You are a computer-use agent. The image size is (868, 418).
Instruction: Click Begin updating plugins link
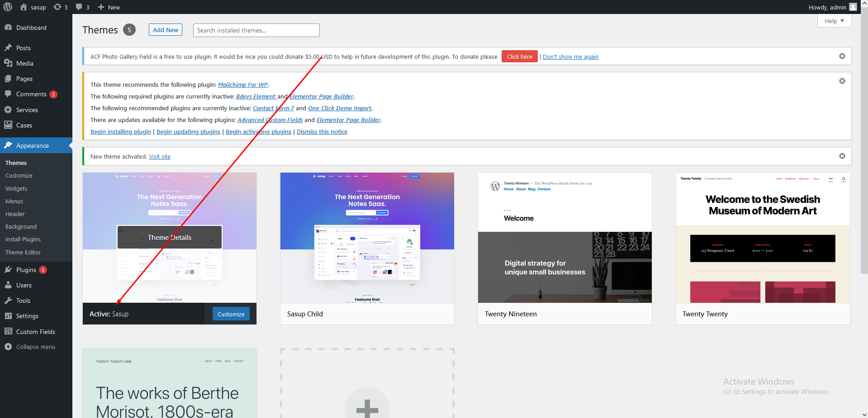tap(188, 132)
